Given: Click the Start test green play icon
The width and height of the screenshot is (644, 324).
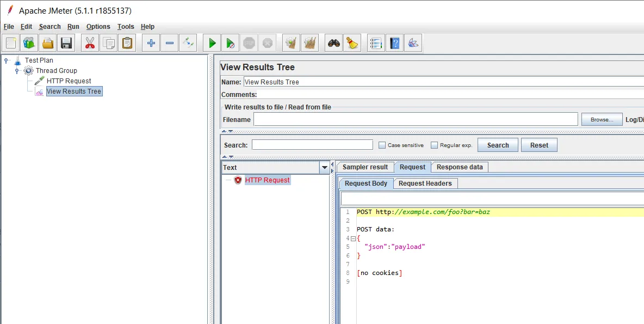Looking at the screenshot, I should (212, 43).
